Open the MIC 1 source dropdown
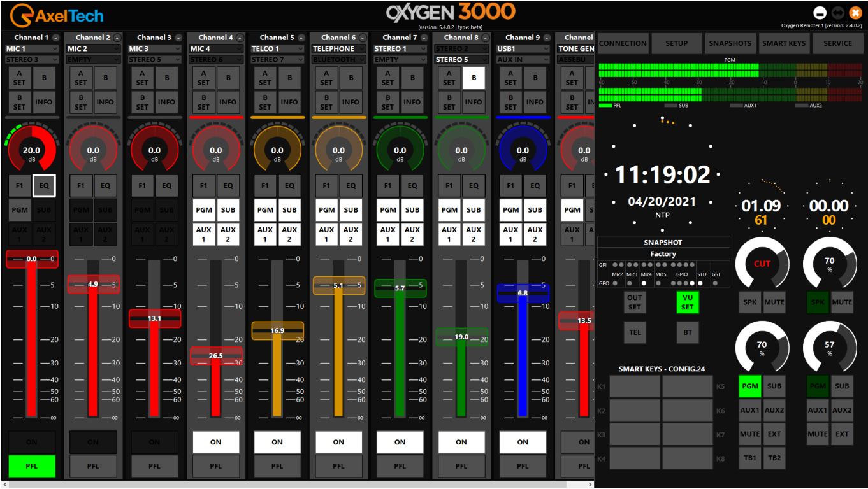 click(31, 48)
